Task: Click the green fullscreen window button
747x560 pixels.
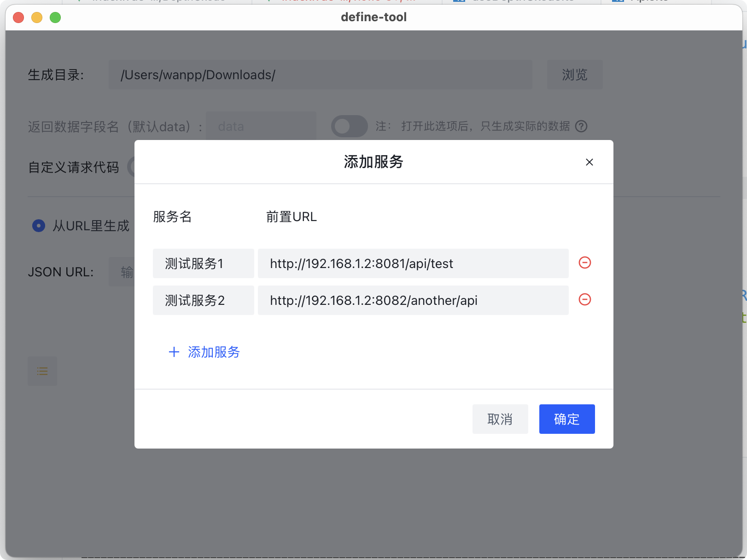Action: [55, 17]
